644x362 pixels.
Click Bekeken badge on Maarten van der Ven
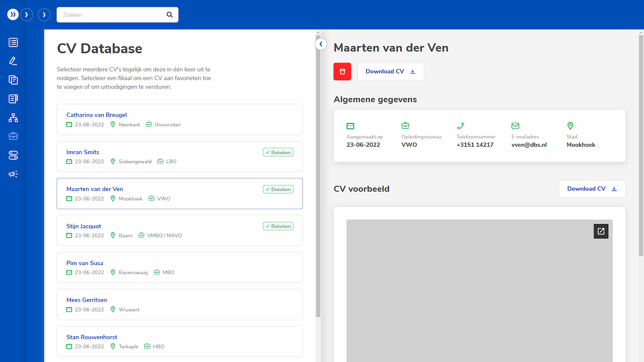pos(278,189)
